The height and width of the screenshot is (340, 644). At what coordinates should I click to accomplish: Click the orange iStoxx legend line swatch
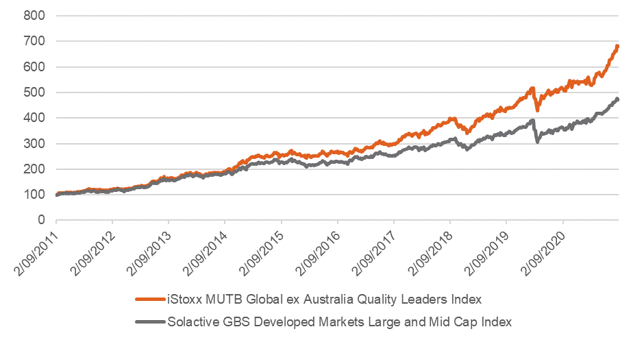(x=151, y=299)
